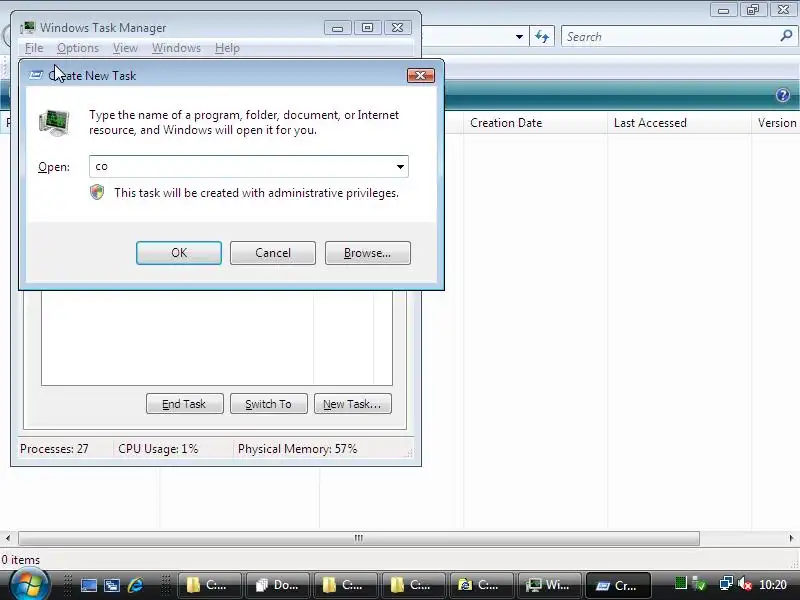Click the Task Manager title bar icon
This screenshot has height=600, width=800.
(x=28, y=28)
